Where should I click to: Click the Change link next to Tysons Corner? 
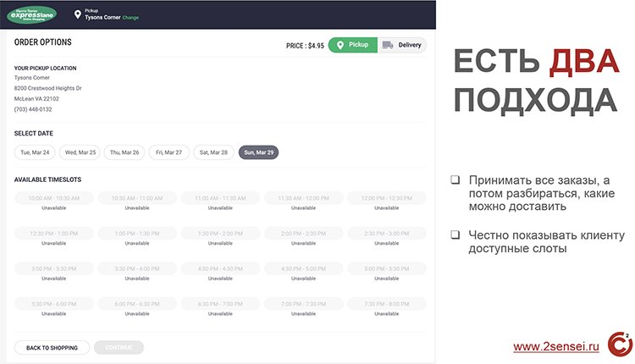tap(130, 18)
